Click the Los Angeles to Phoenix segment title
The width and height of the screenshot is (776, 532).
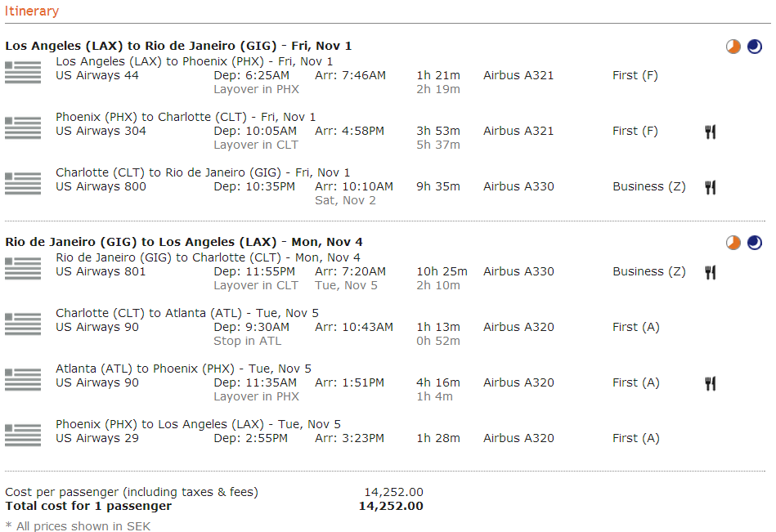point(195,61)
